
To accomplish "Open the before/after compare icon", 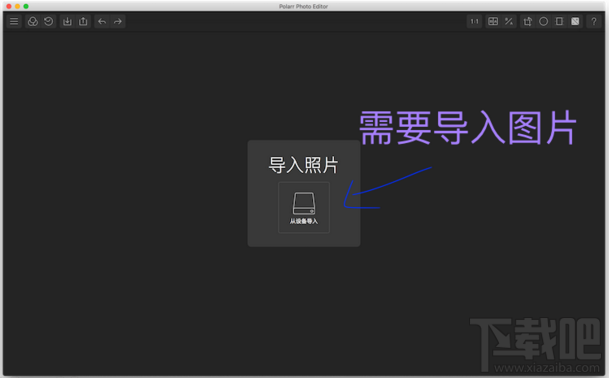I will coord(493,21).
